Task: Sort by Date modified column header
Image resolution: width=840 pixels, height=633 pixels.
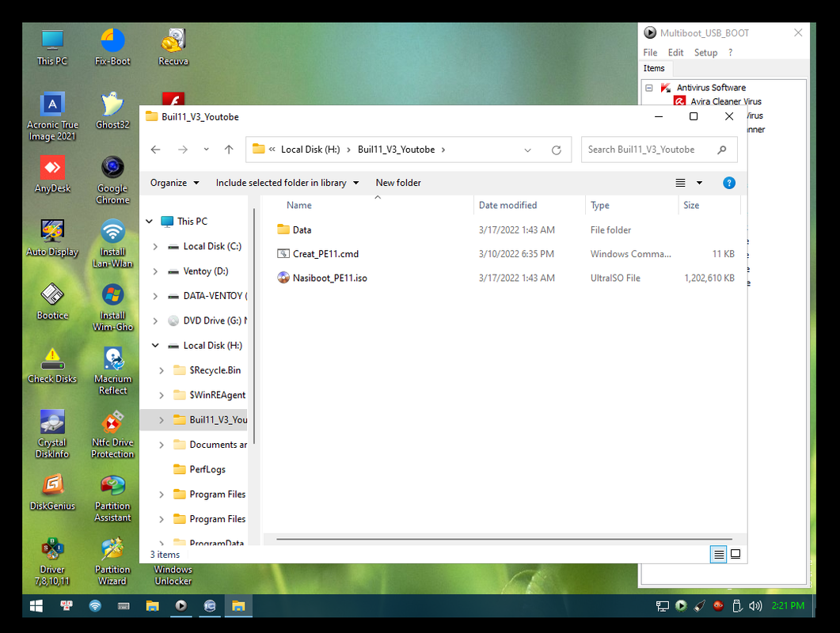Action: pyautogui.click(x=507, y=205)
